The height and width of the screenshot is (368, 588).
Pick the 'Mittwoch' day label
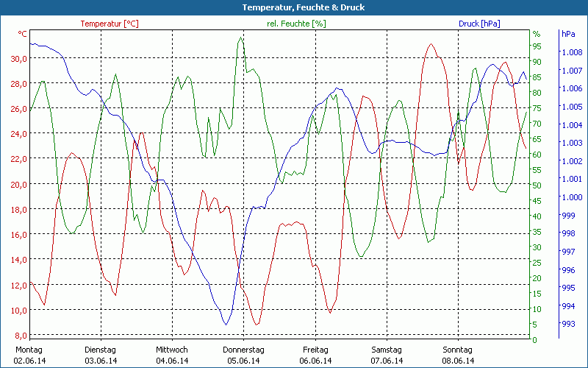(x=172, y=350)
